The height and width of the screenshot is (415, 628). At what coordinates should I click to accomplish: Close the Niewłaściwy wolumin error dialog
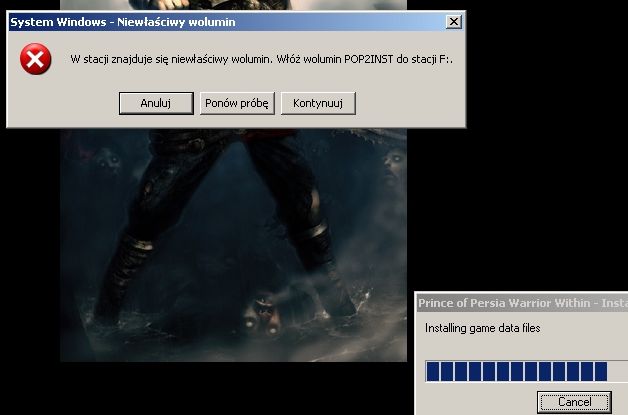pyautogui.click(x=453, y=22)
